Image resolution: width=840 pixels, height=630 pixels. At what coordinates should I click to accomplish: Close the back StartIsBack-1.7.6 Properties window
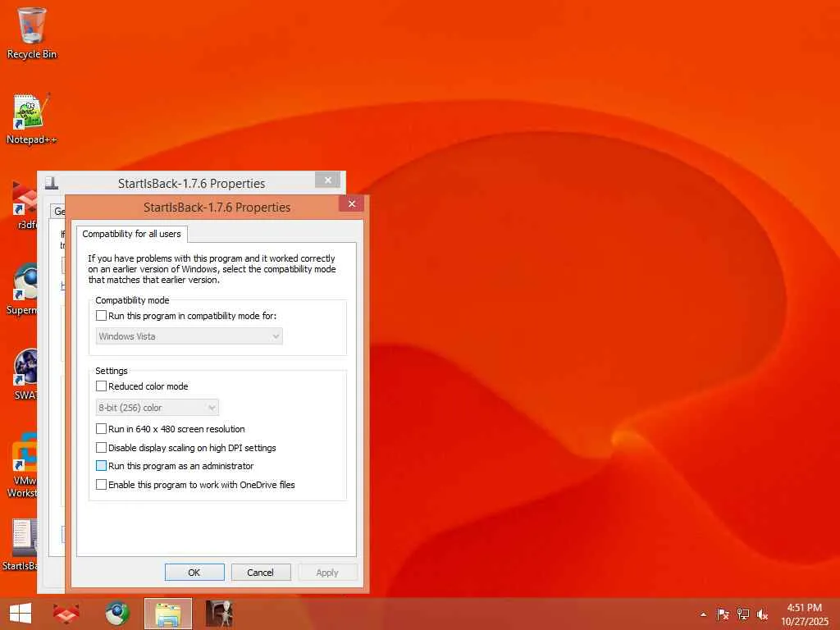(x=328, y=180)
